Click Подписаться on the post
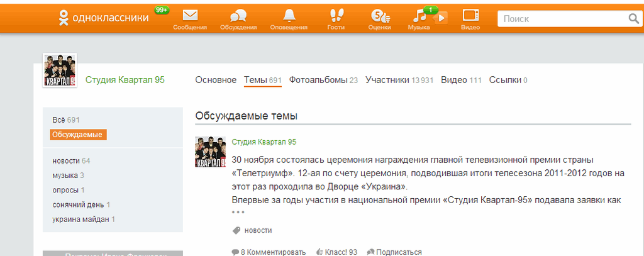Image resolution: width=644 pixels, height=256 pixels. pyautogui.click(x=394, y=252)
